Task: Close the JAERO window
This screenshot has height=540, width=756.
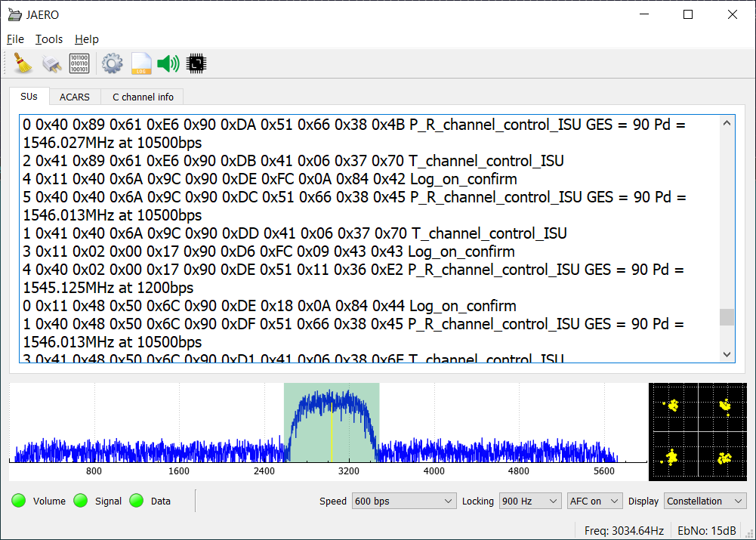Action: coord(733,14)
